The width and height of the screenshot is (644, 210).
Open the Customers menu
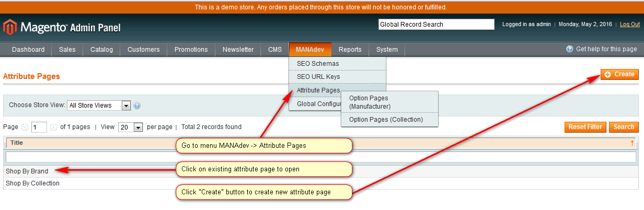[x=144, y=50]
